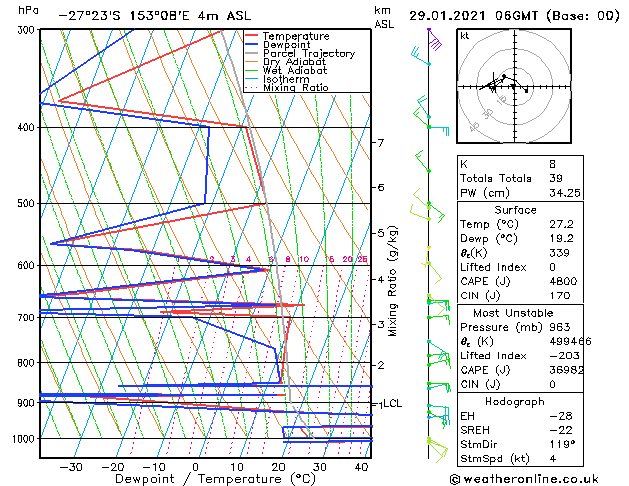The width and height of the screenshot is (629, 486).
Task: Click the blue Dewpoint line sample in legend
Action: (252, 45)
